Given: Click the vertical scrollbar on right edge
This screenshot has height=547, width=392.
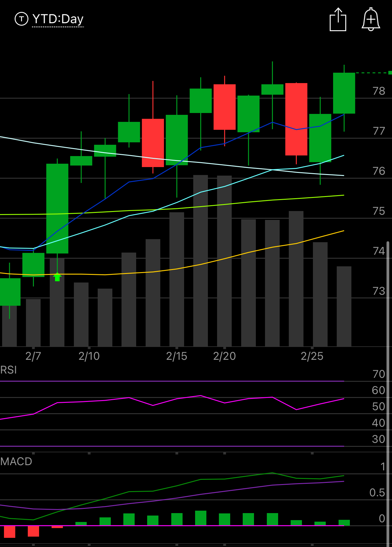Looking at the screenshot, I should tap(388, 394).
